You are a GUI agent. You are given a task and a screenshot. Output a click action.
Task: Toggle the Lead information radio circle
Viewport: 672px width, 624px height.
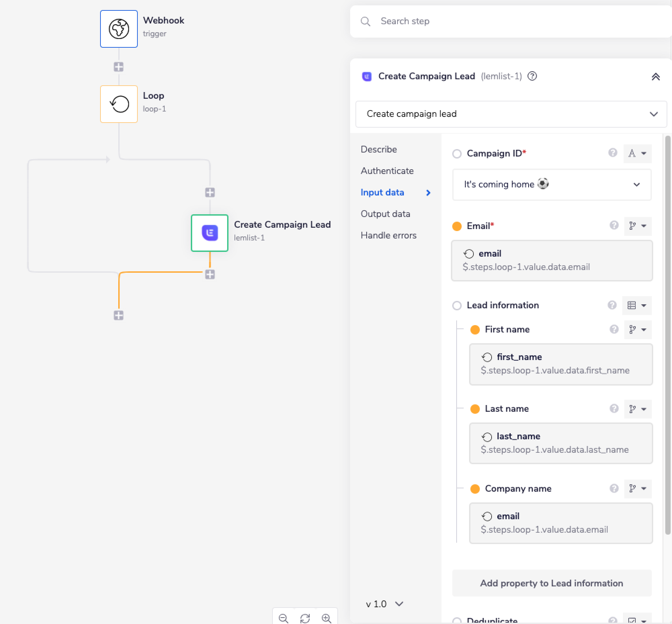click(x=456, y=306)
